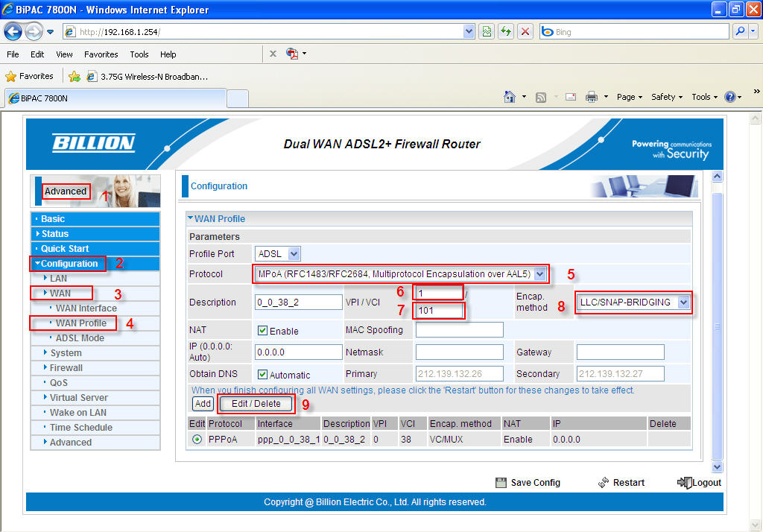Click the blue Help question mark icon

click(x=730, y=97)
